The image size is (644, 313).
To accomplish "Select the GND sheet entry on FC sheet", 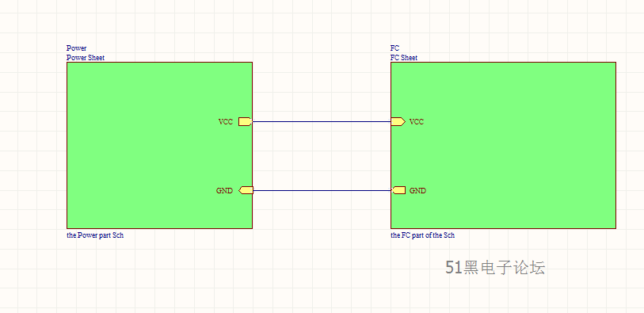I will click(x=398, y=190).
